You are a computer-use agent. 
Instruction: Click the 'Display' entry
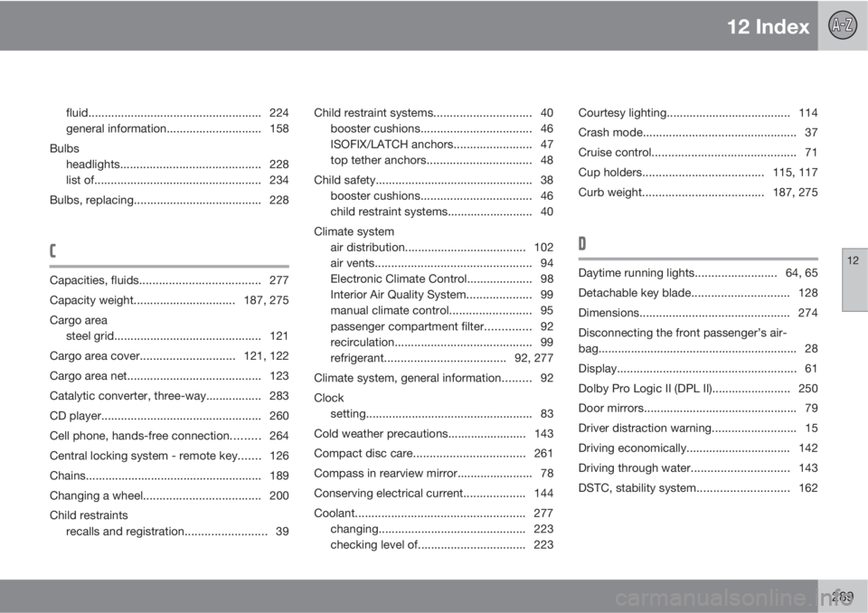tap(698, 369)
